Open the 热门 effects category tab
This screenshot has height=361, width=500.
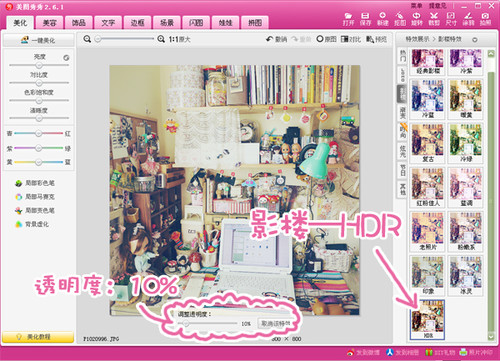(x=403, y=56)
